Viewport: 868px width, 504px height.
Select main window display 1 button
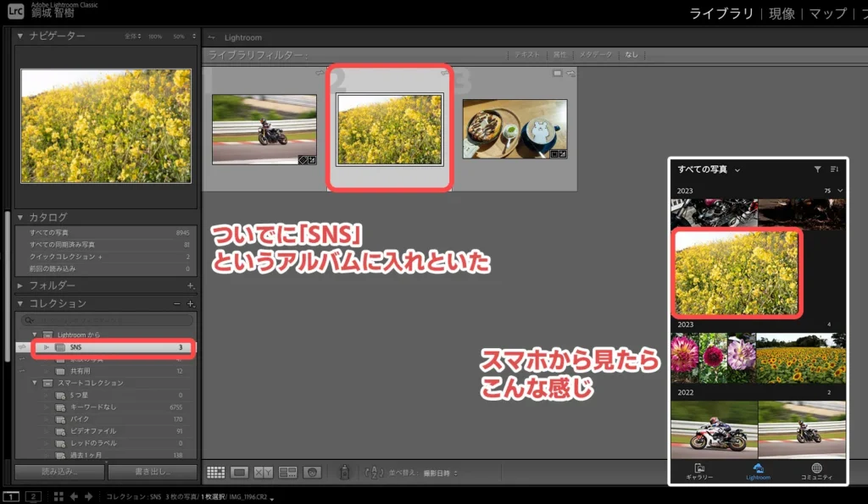11,496
